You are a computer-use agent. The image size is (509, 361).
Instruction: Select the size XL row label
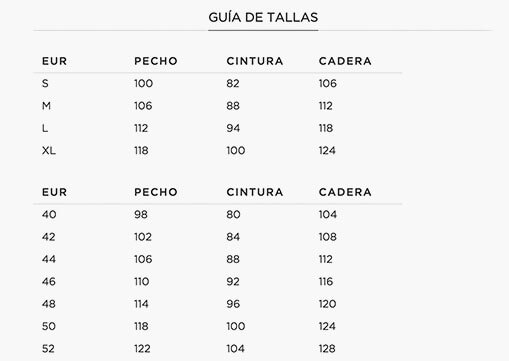tap(49, 151)
